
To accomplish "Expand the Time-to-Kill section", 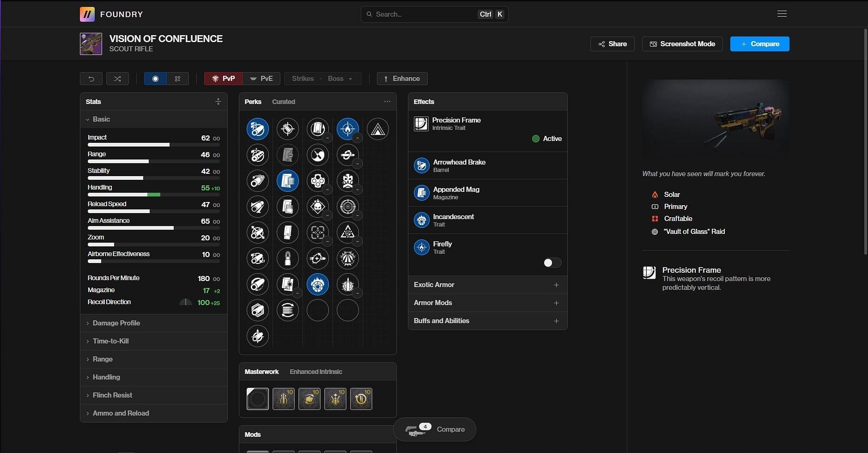I will tap(154, 341).
